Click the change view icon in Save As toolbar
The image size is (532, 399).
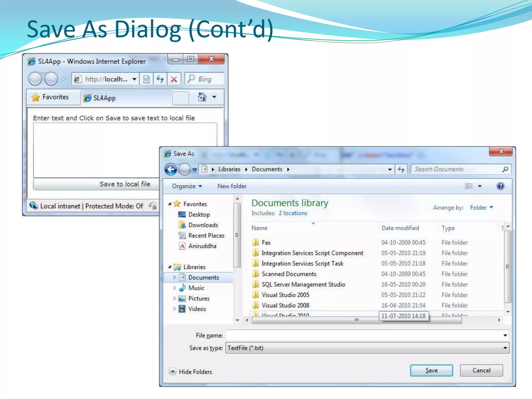[x=469, y=186]
